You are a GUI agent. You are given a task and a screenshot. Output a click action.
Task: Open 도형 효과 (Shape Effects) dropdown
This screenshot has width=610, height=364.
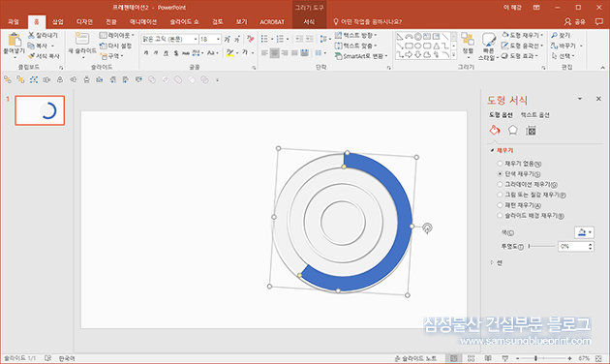coord(520,56)
